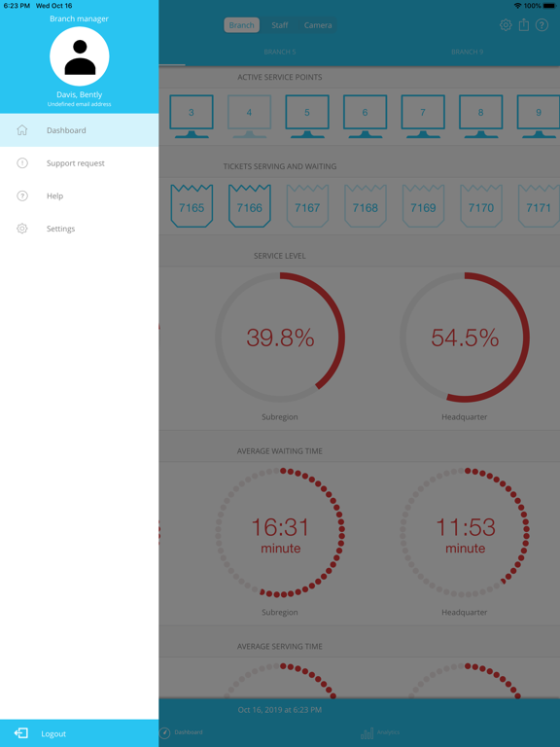Click the Branch manager title text

[x=79, y=18]
